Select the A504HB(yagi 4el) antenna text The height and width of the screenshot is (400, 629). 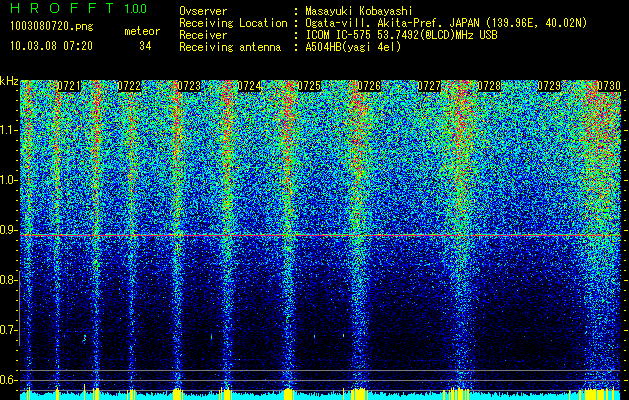point(353,47)
